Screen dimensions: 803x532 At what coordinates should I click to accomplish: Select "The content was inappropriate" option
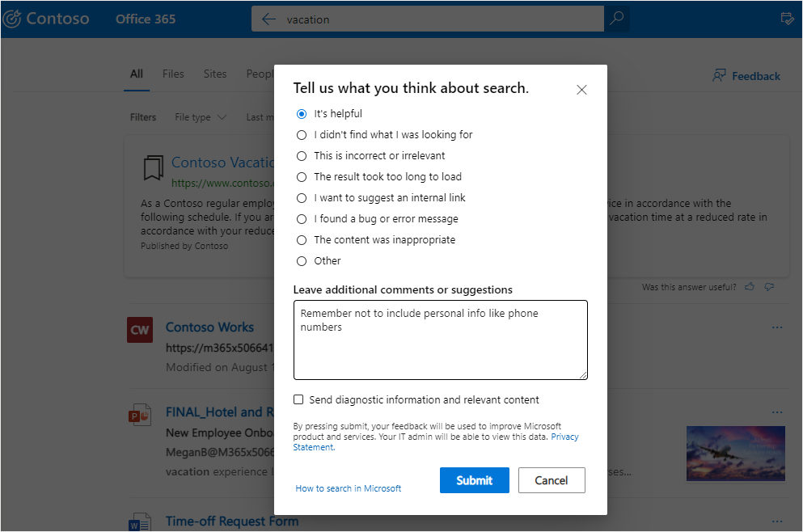coord(302,240)
